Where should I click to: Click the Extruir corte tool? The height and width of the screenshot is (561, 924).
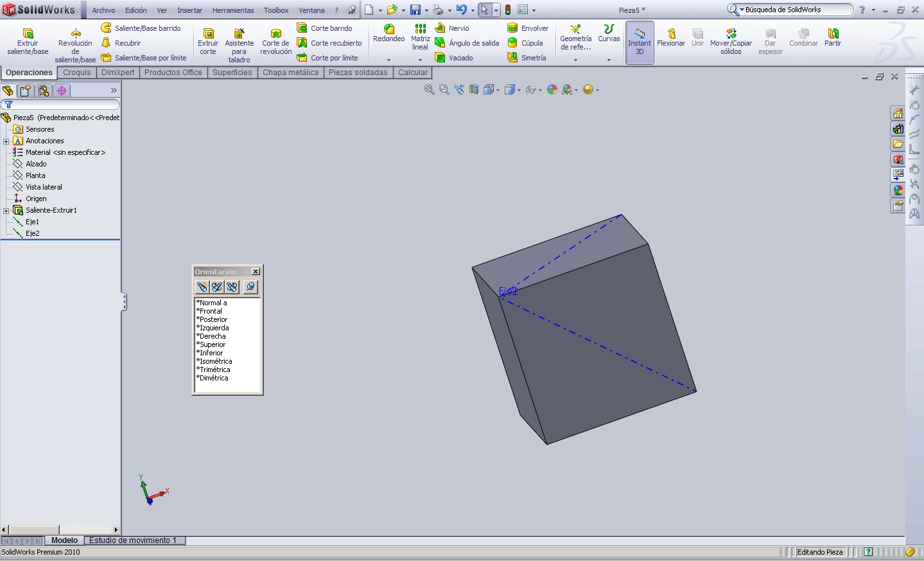(208, 42)
